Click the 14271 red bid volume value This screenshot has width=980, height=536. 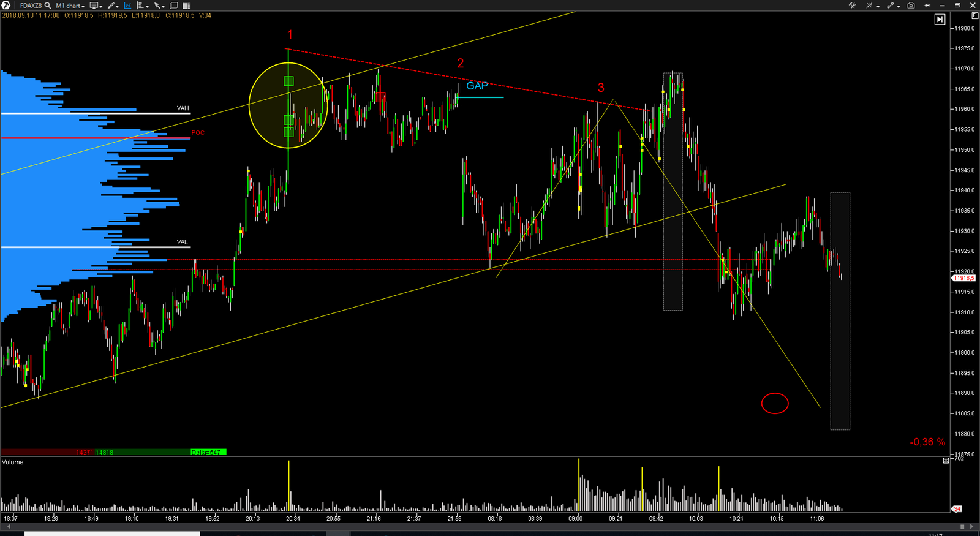click(85, 452)
